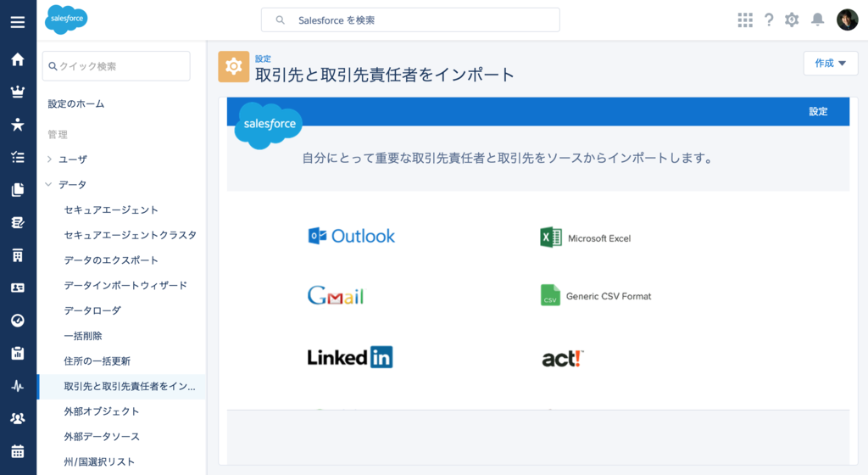Open the task list icon in sidebar
The width and height of the screenshot is (868, 475).
[18, 157]
